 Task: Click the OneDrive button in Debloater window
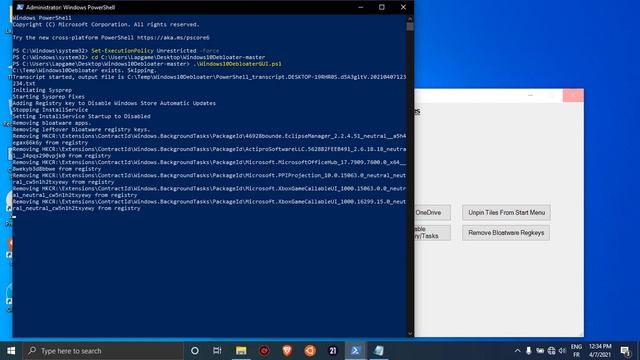click(x=432, y=213)
